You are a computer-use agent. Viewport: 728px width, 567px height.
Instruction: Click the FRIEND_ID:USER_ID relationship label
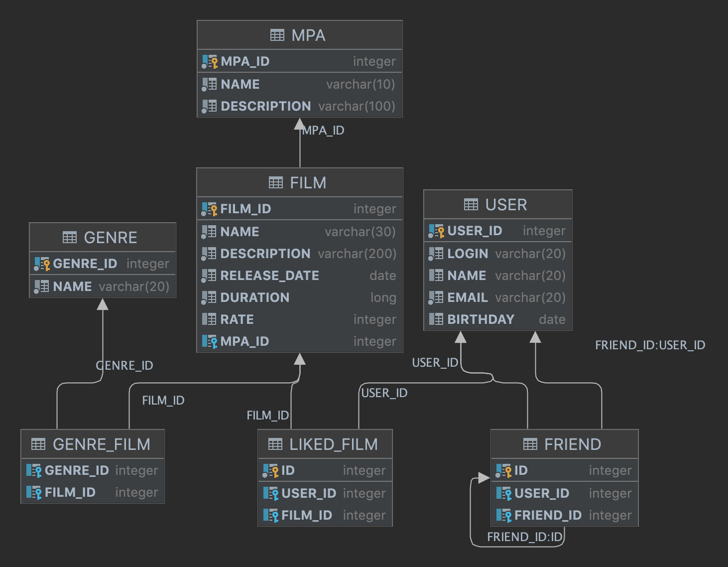tap(650, 345)
